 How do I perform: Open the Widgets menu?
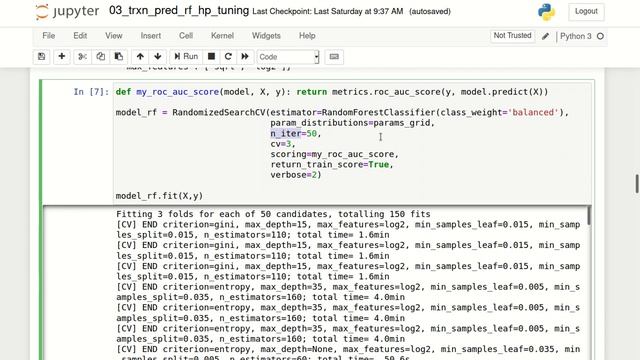tap(266, 36)
